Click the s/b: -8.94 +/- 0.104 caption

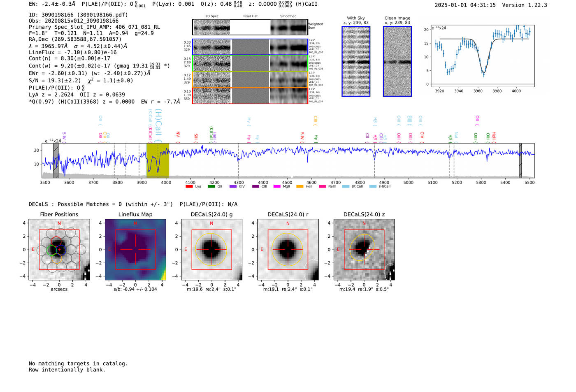135,289
